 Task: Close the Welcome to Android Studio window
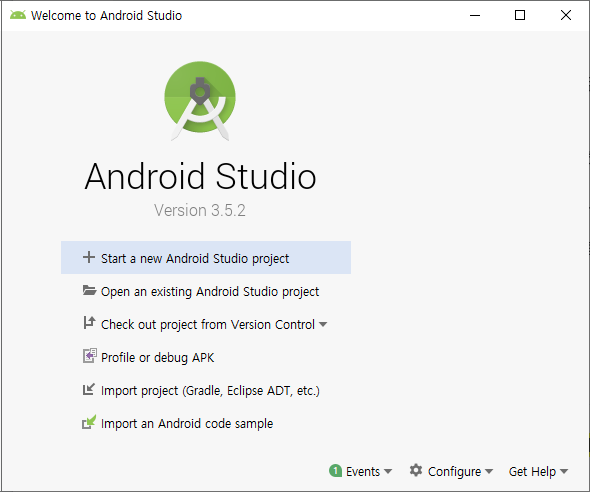[566, 15]
